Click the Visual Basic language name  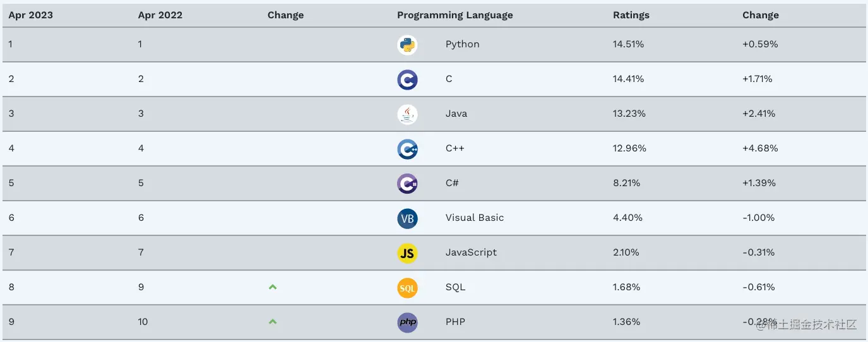coord(475,218)
